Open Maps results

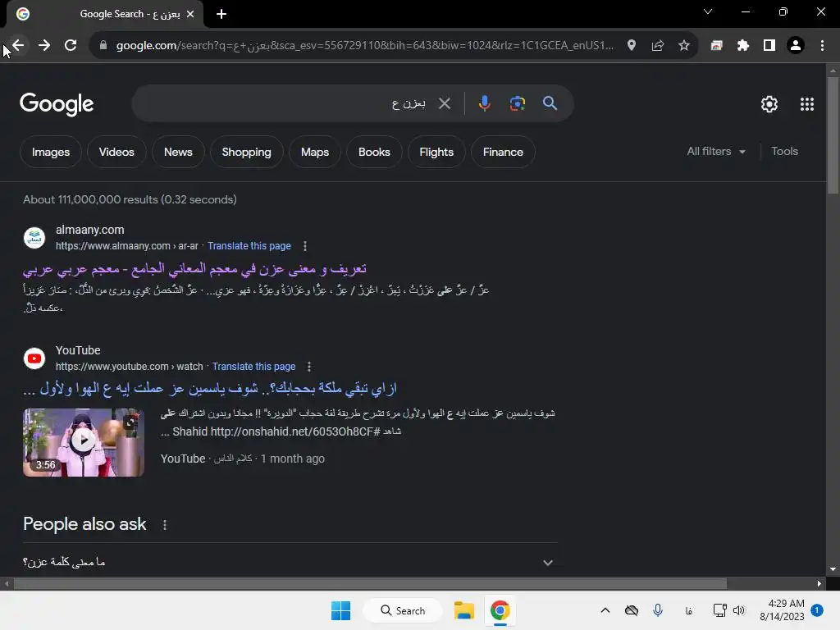pyautogui.click(x=315, y=152)
